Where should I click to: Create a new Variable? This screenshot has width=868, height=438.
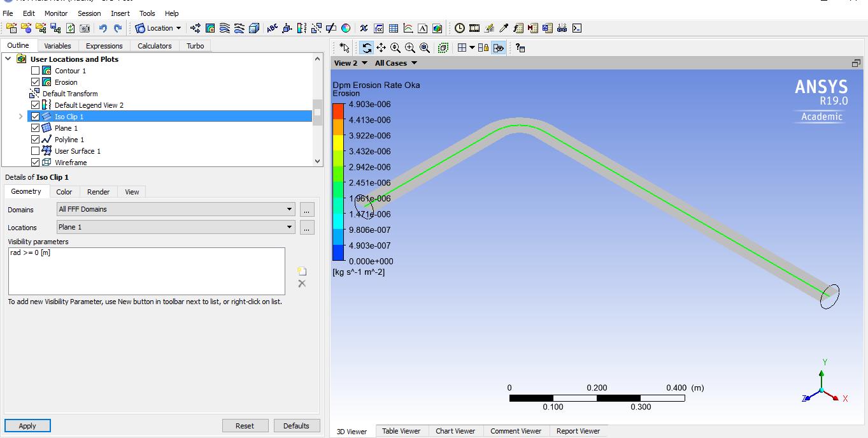[x=364, y=28]
